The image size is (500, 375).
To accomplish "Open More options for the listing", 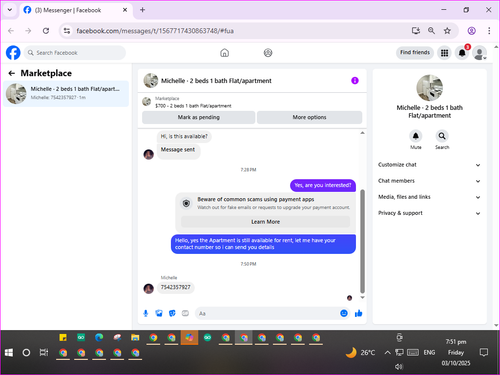I will (309, 117).
